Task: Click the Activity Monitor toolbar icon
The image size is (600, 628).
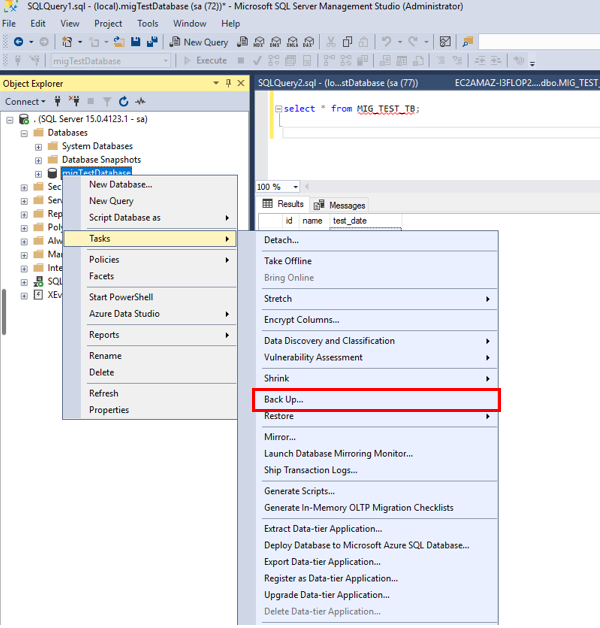Action: click(x=445, y=42)
